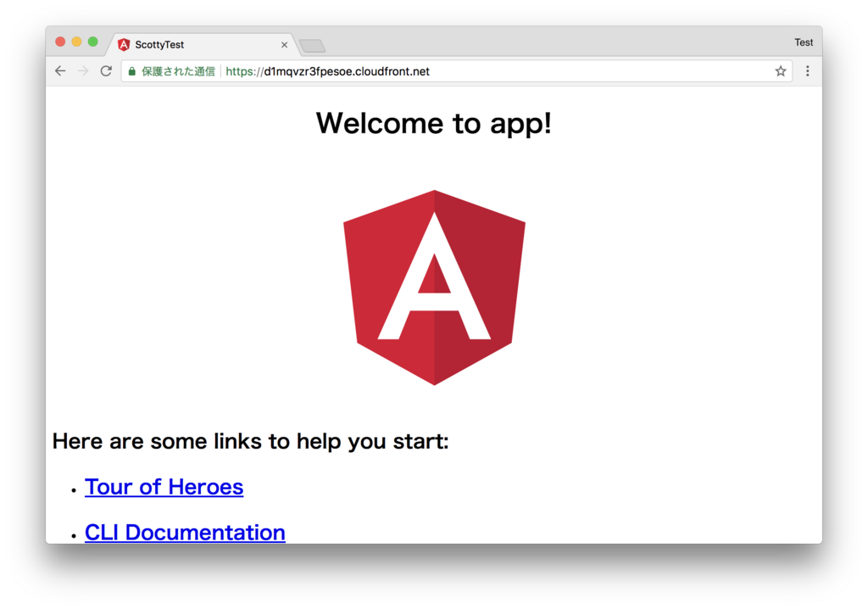This screenshot has width=868, height=609.
Task: Open a new tab with the blank tab button
Action: [312, 46]
